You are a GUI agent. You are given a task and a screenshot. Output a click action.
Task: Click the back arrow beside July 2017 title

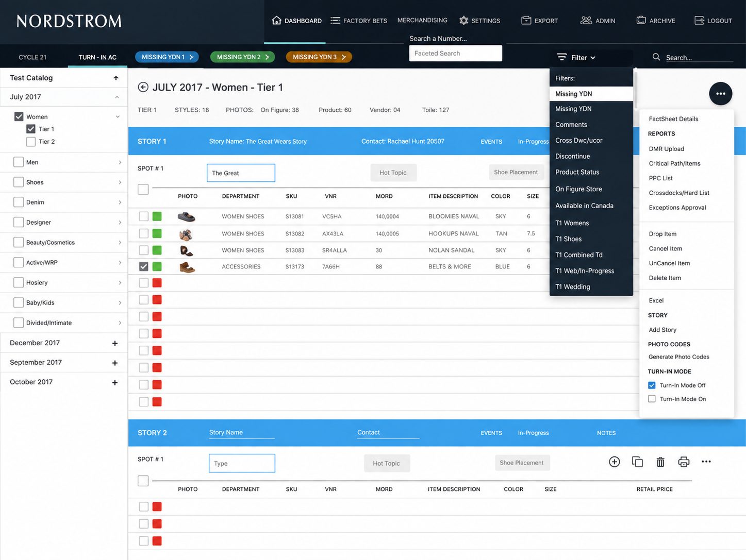pos(143,87)
